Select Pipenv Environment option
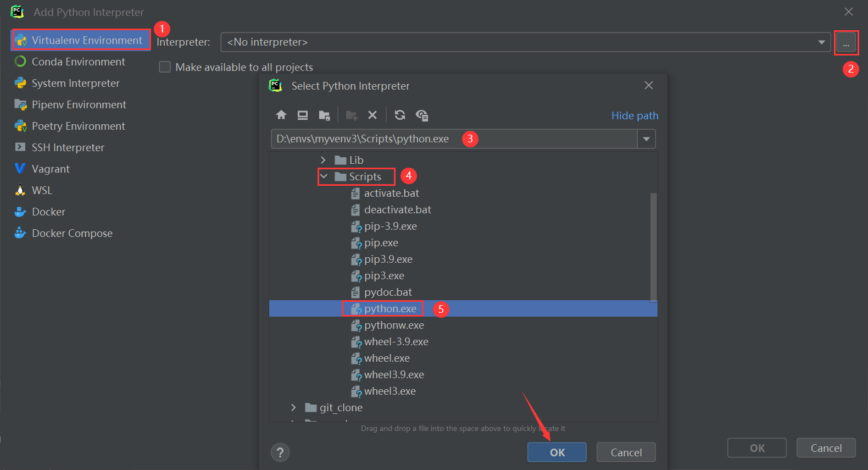This screenshot has height=470, width=868. coord(79,104)
